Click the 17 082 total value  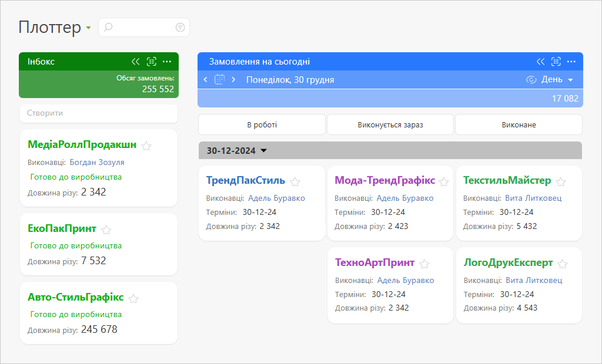click(565, 99)
